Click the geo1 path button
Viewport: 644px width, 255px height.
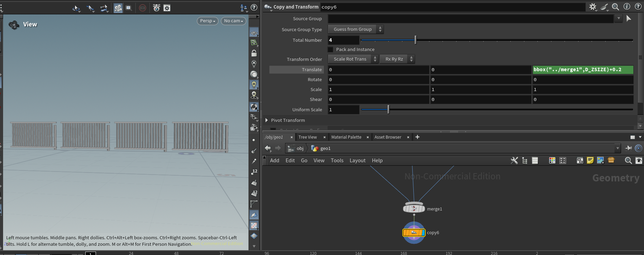click(x=321, y=148)
